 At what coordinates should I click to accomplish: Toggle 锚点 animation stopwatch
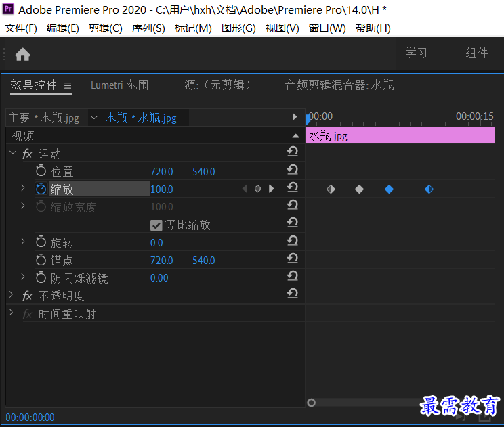(41, 260)
